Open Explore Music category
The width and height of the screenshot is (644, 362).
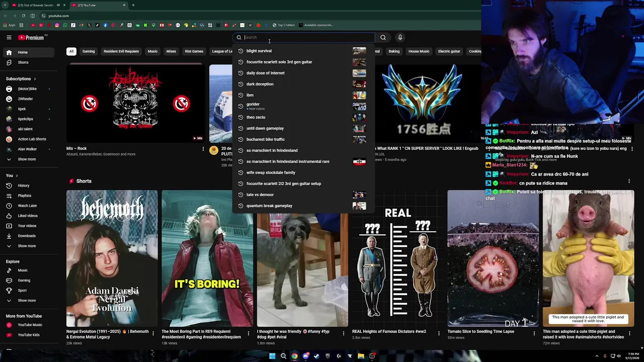tap(29, 270)
